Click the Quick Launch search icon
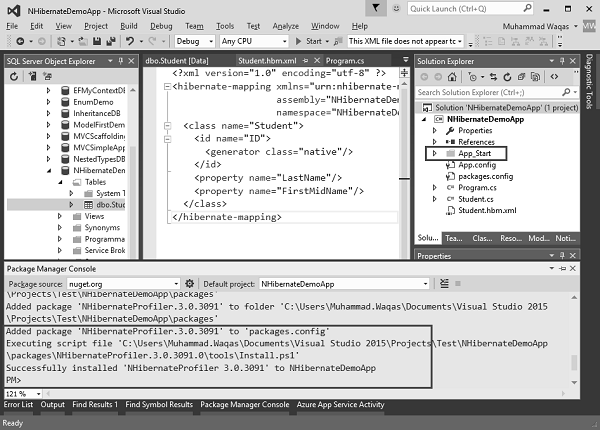Image resolution: width=600 pixels, height=430 pixels. point(528,8)
